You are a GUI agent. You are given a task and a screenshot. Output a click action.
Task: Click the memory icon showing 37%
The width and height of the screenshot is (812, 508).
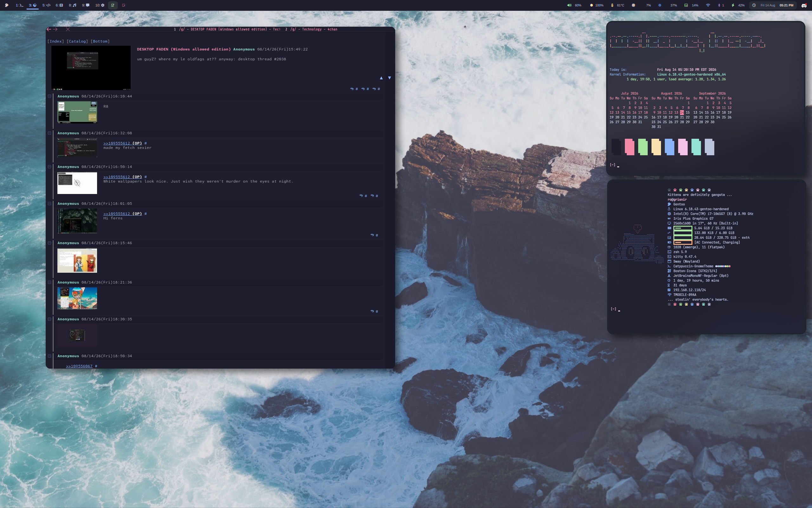pos(660,5)
